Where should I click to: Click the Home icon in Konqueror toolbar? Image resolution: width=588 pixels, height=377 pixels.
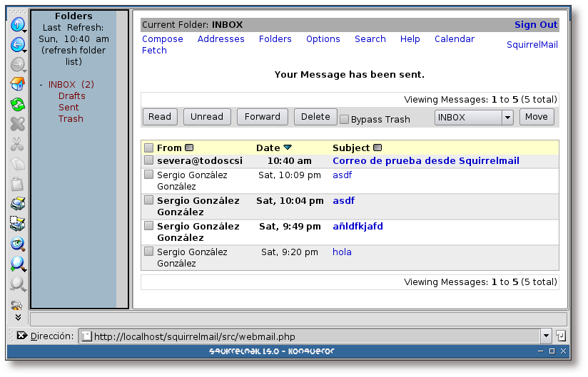(17, 84)
